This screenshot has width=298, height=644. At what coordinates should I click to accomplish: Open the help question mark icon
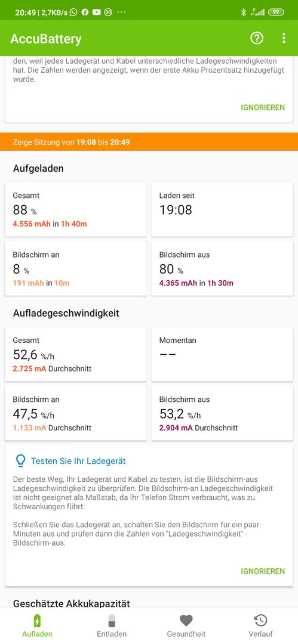point(257,38)
